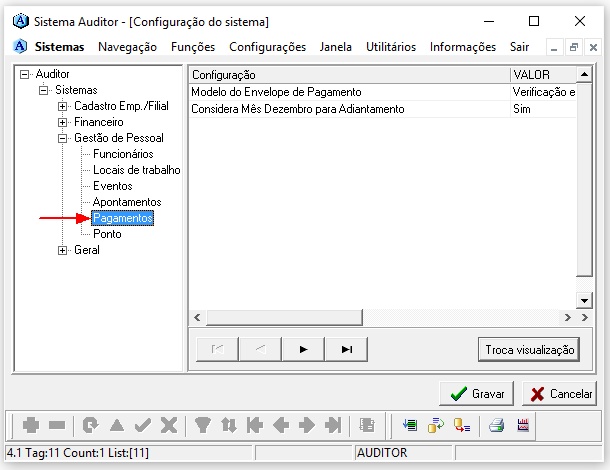Select Pagamentos in the tree

[x=123, y=218]
